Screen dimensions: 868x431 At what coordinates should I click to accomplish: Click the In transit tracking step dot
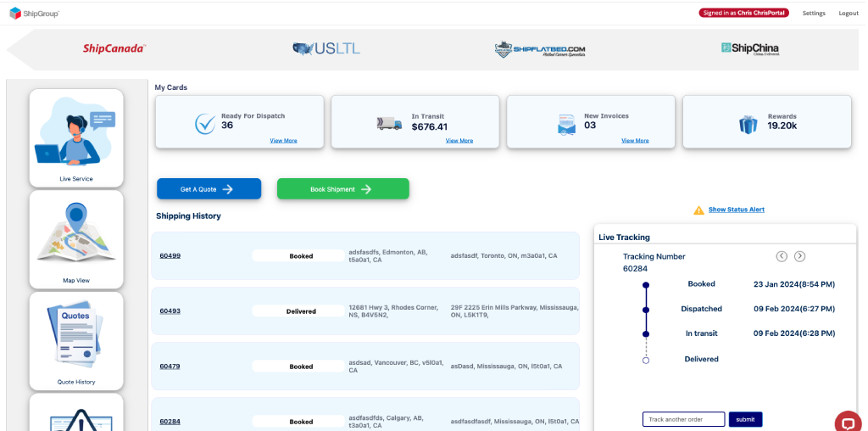pyautogui.click(x=645, y=334)
